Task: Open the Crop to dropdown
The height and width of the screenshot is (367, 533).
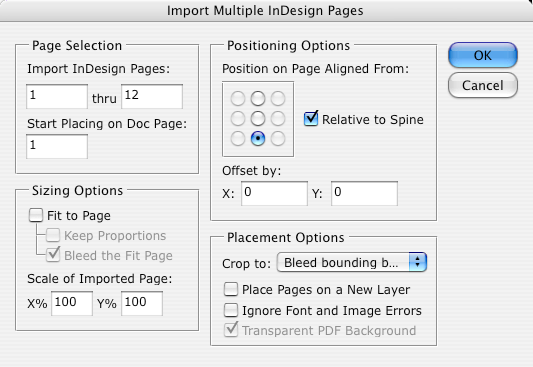Action: [x=352, y=262]
